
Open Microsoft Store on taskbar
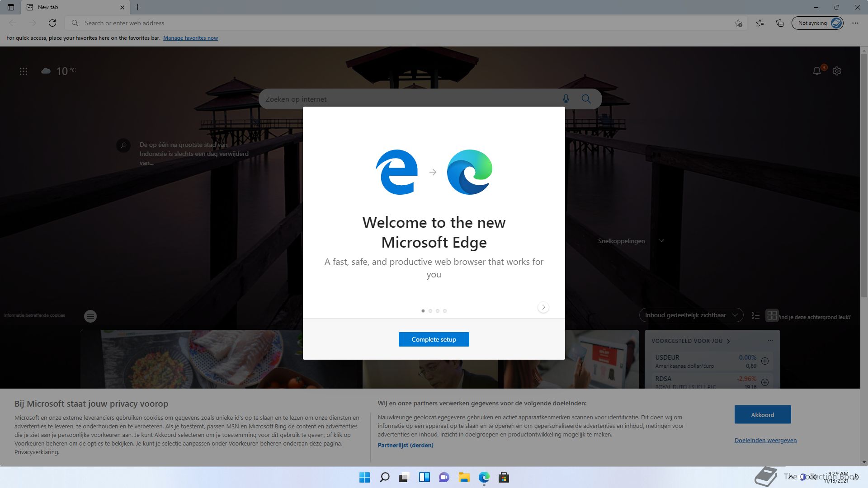coord(504,478)
